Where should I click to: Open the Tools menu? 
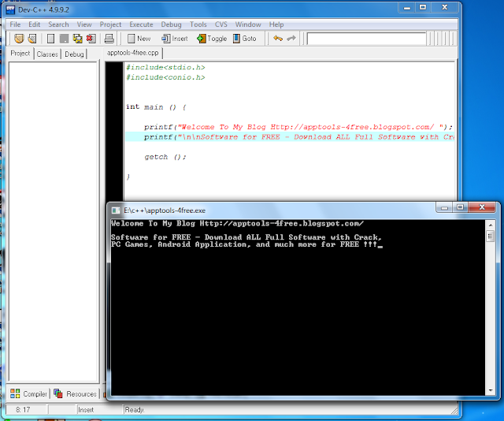[198, 24]
